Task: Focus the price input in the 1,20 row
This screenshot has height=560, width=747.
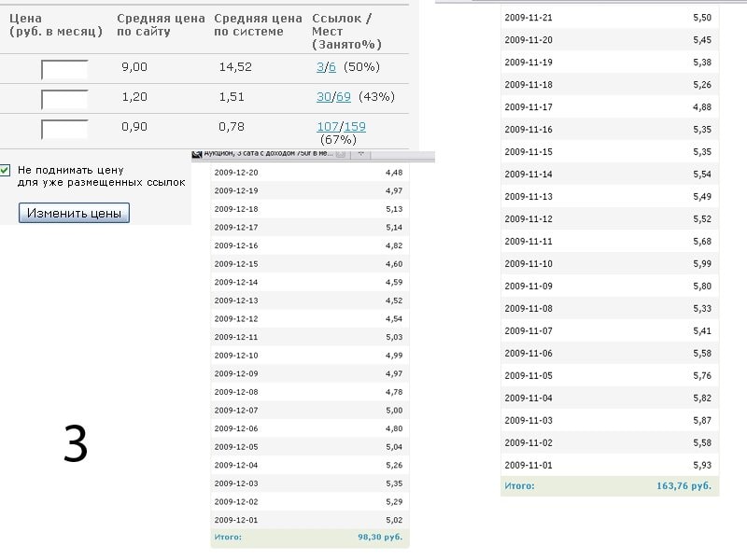Action: [64, 99]
